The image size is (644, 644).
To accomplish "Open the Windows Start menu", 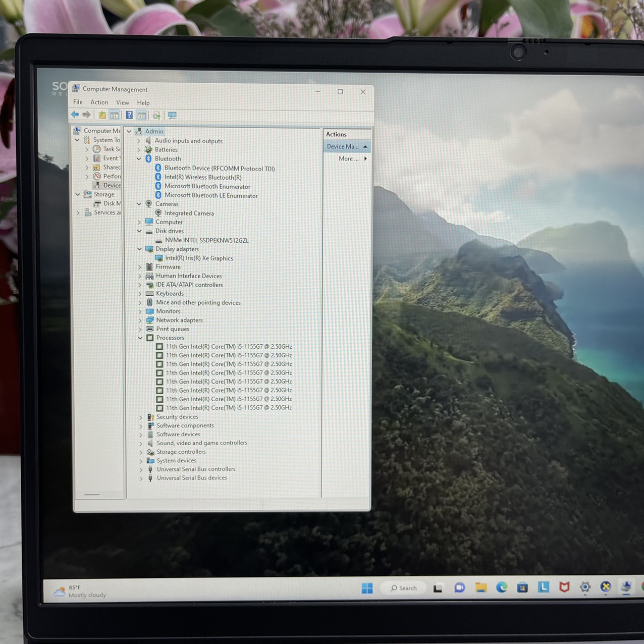I will (367, 588).
